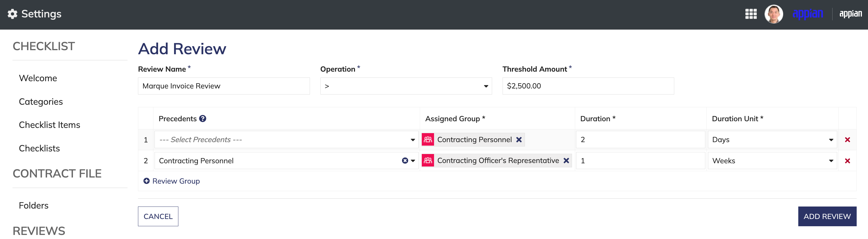Open the apps grid navigation menu
The width and height of the screenshot is (868, 239).
(751, 14)
